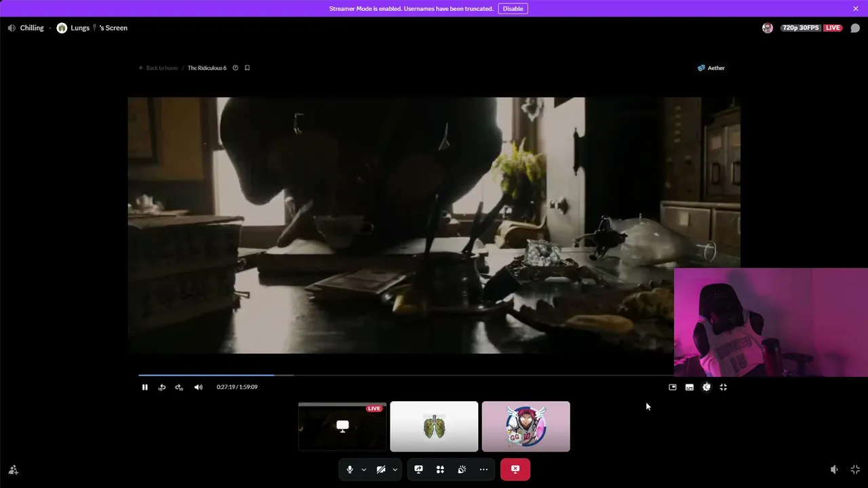Screen dimensions: 868x488
Task: Expand camera options chevron
Action: [x=395, y=469]
